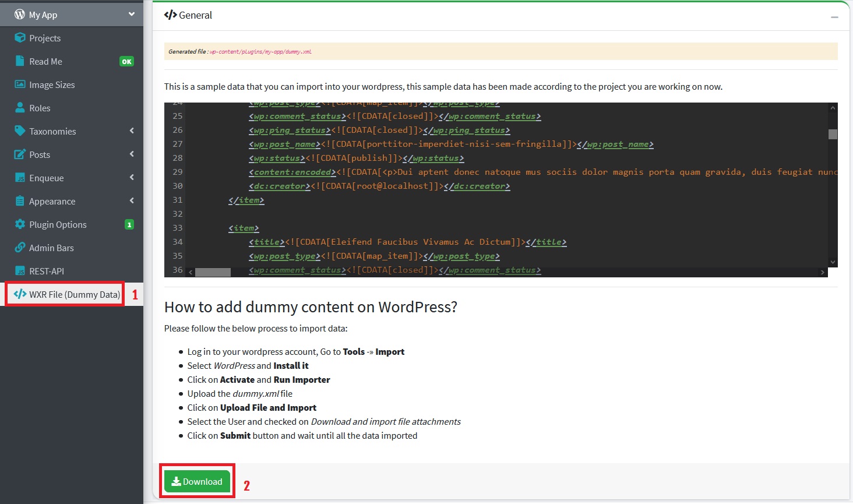Expand the Enqueue submenu arrow
This screenshot has width=853, height=504.
tap(132, 178)
